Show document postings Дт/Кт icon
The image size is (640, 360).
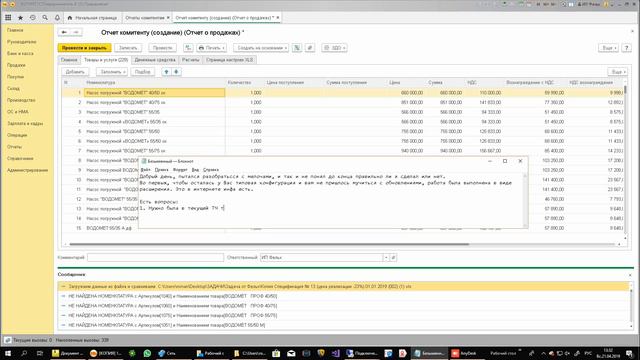[x=188, y=48]
